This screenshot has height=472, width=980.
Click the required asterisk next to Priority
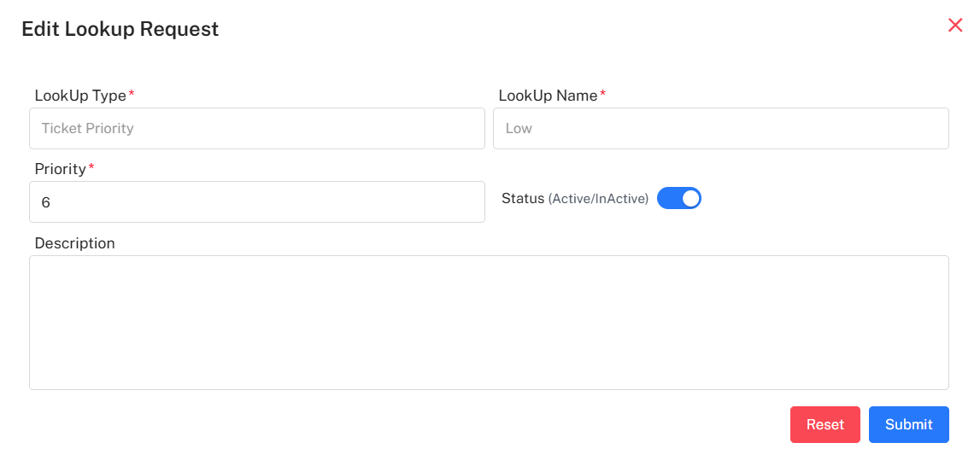point(91,168)
